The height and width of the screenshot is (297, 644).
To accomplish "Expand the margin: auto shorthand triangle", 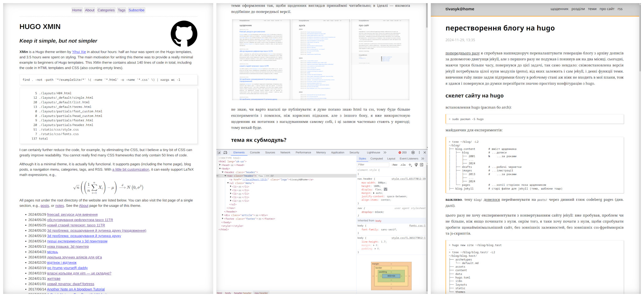I will click(x=374, y=193).
